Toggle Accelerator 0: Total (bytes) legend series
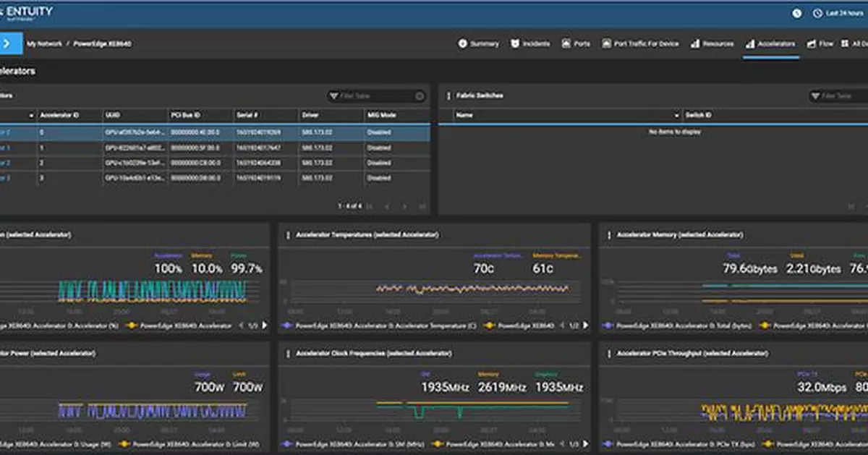 (676, 326)
